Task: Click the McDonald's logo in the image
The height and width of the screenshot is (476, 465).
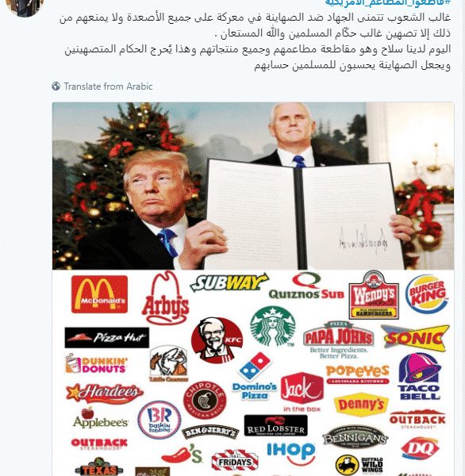Action: [99, 294]
